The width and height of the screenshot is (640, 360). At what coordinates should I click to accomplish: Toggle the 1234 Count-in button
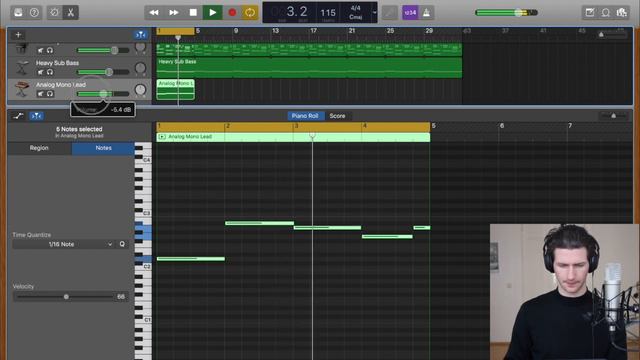coord(410,13)
